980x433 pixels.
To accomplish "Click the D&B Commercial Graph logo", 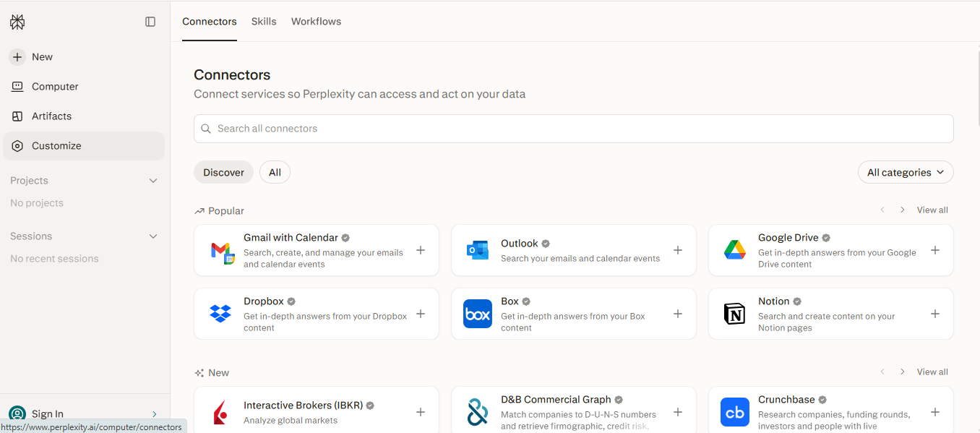I will (477, 412).
